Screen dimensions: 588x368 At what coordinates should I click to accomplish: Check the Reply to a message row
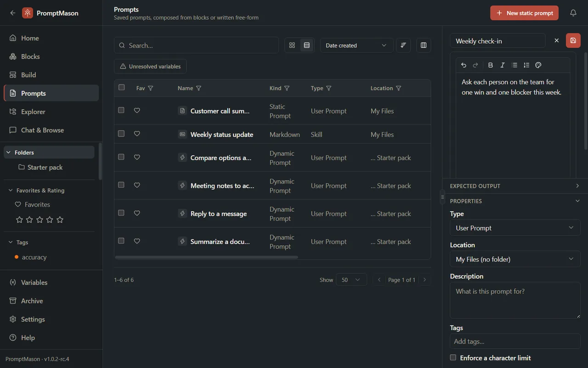pos(121,213)
